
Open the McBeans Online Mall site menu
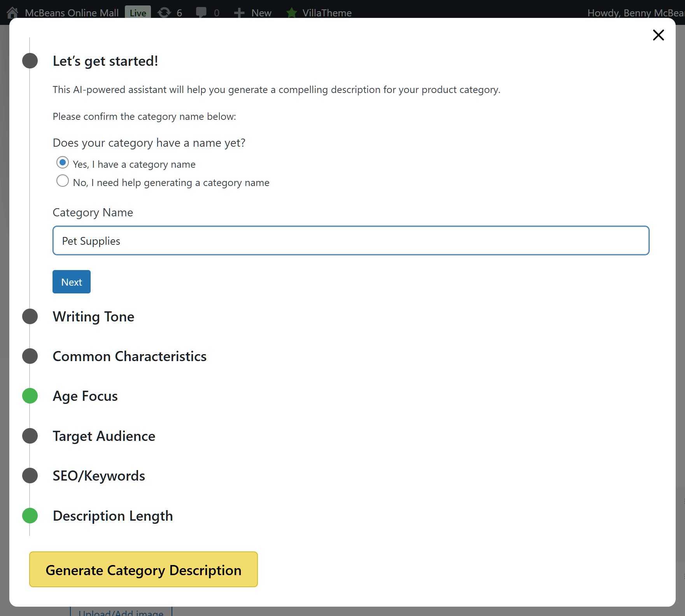click(72, 12)
